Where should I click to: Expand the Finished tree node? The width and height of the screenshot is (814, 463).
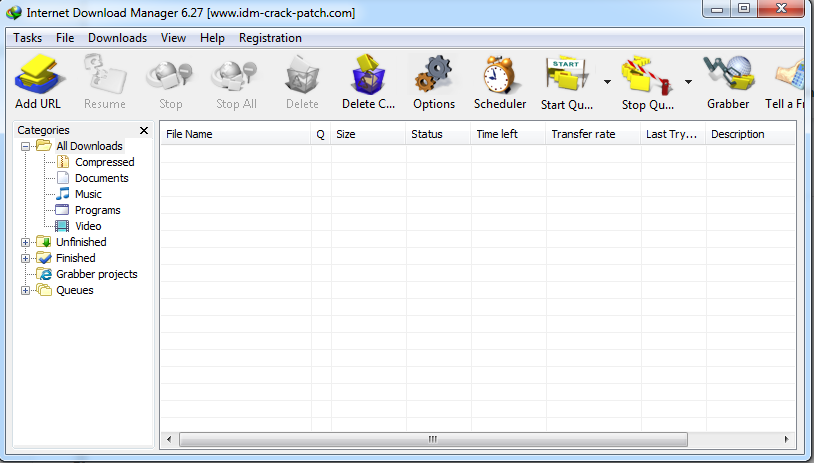[x=25, y=258]
